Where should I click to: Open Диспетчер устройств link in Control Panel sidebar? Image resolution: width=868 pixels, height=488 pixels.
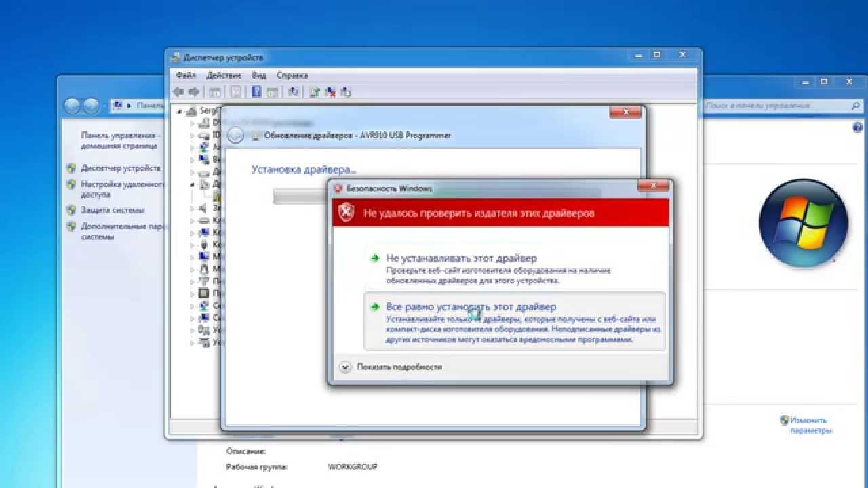121,168
